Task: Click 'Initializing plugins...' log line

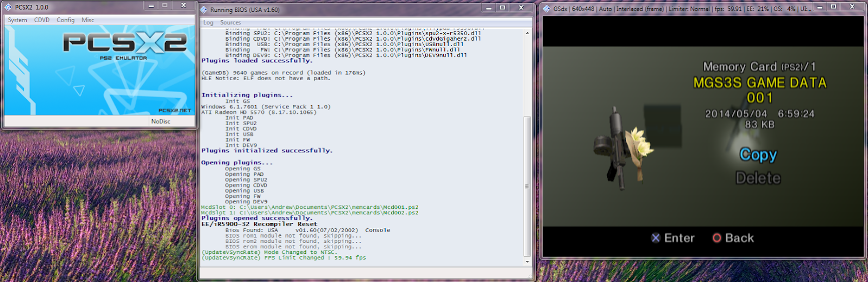Action: (247, 95)
